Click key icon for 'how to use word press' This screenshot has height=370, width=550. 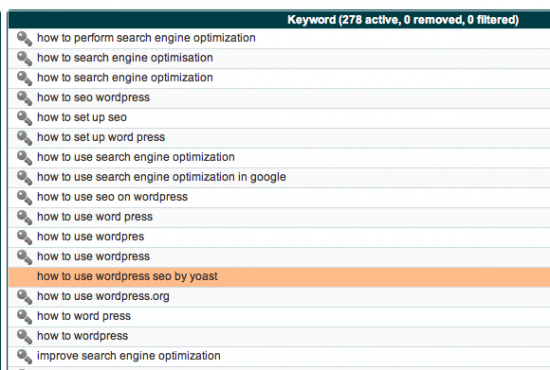point(25,217)
